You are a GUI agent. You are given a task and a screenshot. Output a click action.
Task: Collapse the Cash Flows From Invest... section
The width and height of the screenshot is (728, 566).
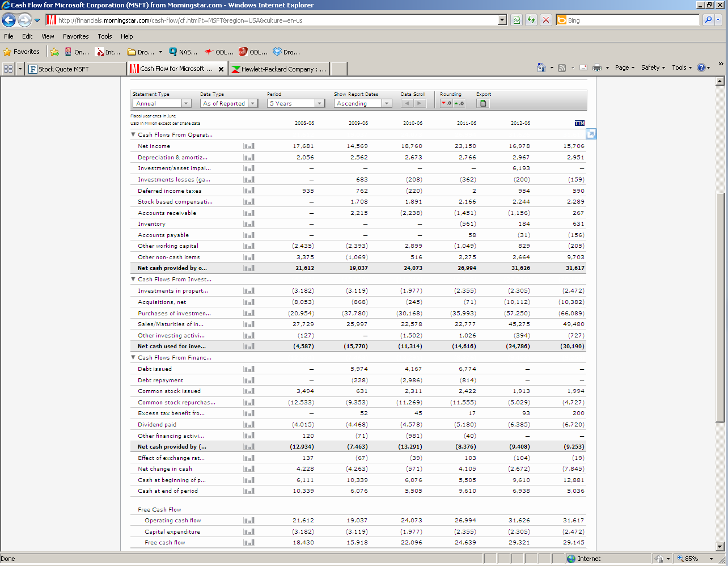click(x=134, y=279)
